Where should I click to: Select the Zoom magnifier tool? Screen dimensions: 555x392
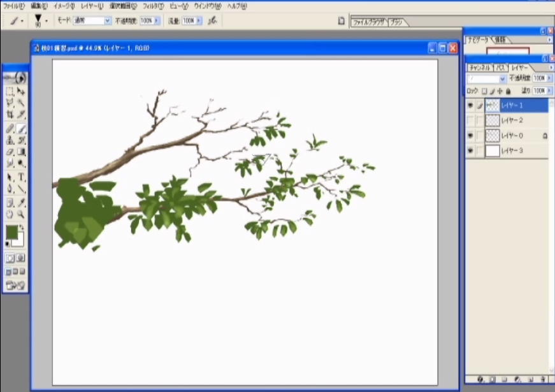tap(21, 214)
